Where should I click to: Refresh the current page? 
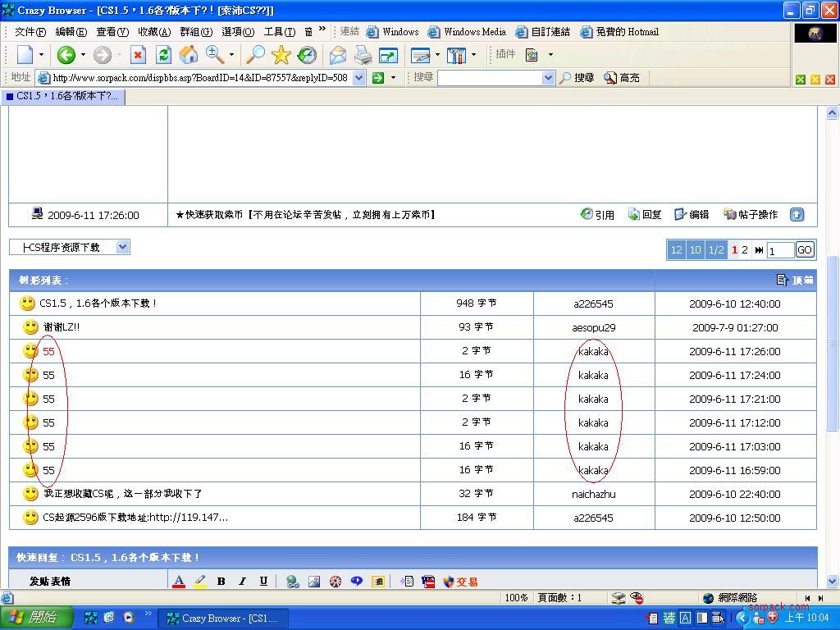tap(163, 55)
